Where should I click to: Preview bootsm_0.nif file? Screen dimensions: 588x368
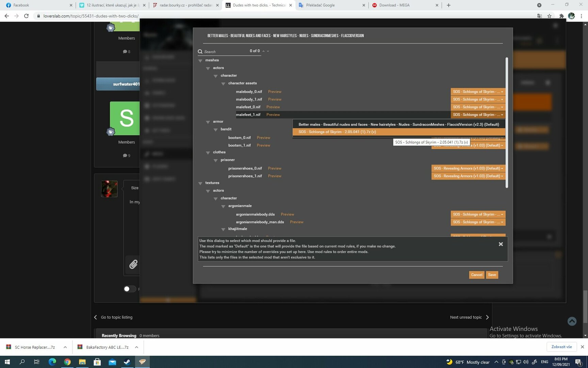[263, 138]
